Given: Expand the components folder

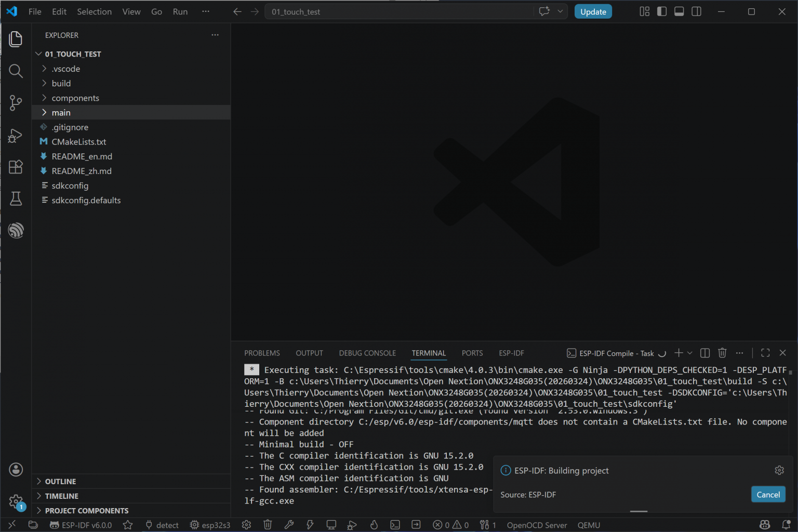Looking at the screenshot, I should (75, 98).
